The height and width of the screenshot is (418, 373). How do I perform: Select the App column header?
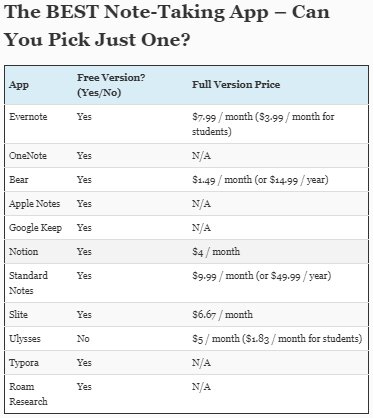(19, 85)
